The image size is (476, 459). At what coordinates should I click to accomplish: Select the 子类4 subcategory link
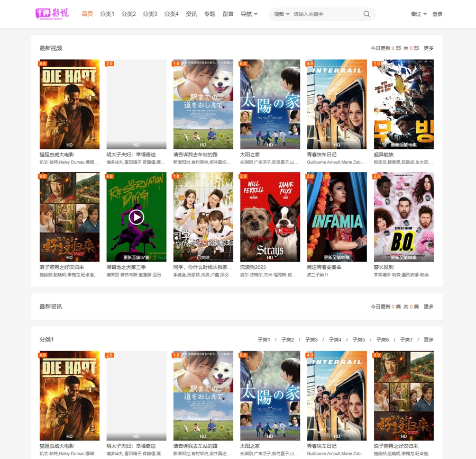point(335,339)
